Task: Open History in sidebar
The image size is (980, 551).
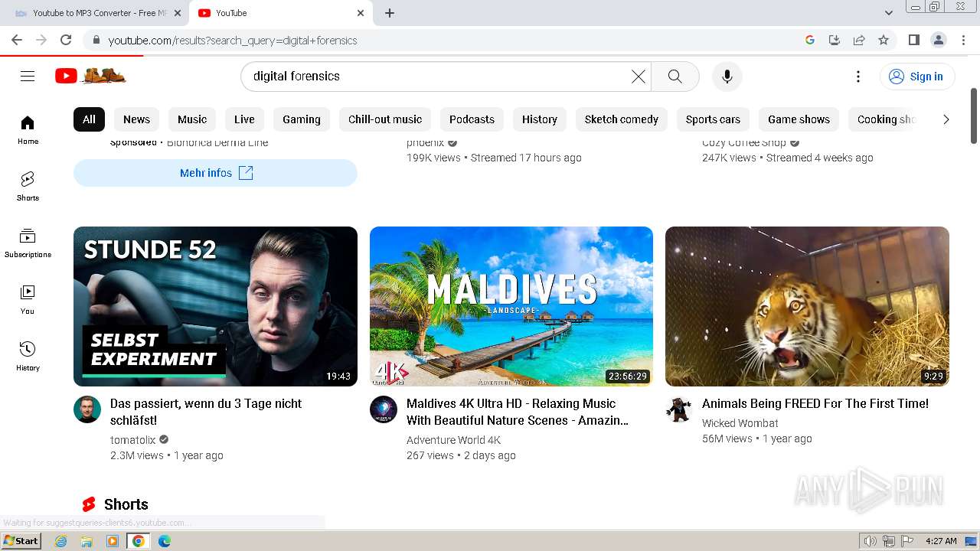Action: [x=28, y=356]
